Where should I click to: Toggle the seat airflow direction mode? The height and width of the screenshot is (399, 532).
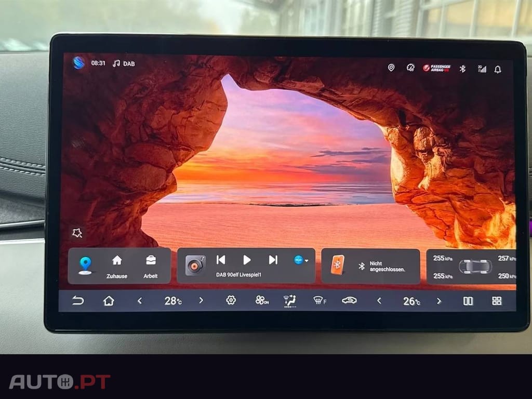[x=290, y=301]
